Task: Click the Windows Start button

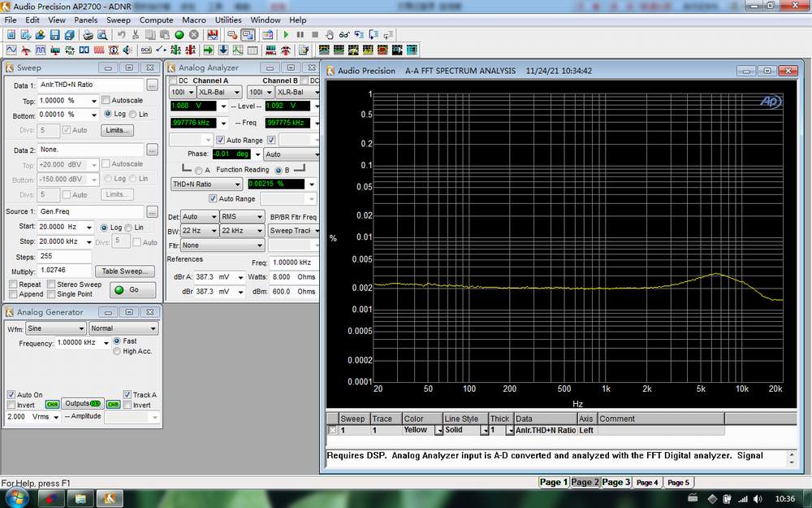Action: [x=17, y=498]
